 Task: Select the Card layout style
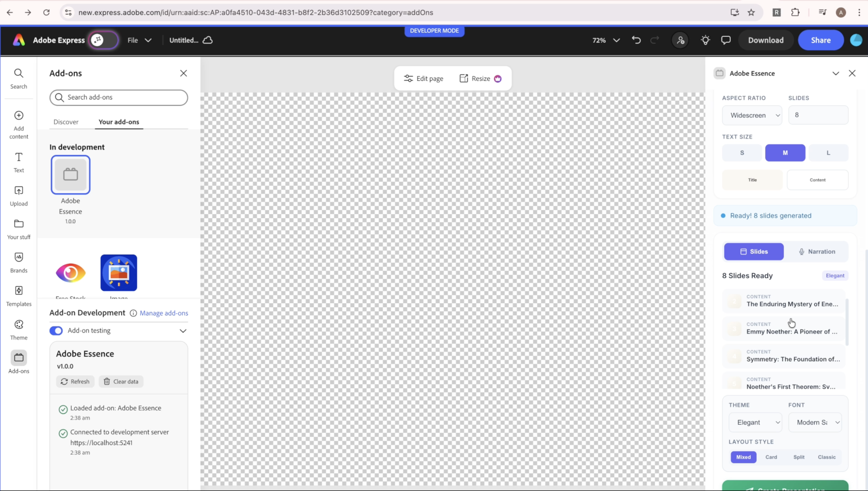click(x=771, y=457)
